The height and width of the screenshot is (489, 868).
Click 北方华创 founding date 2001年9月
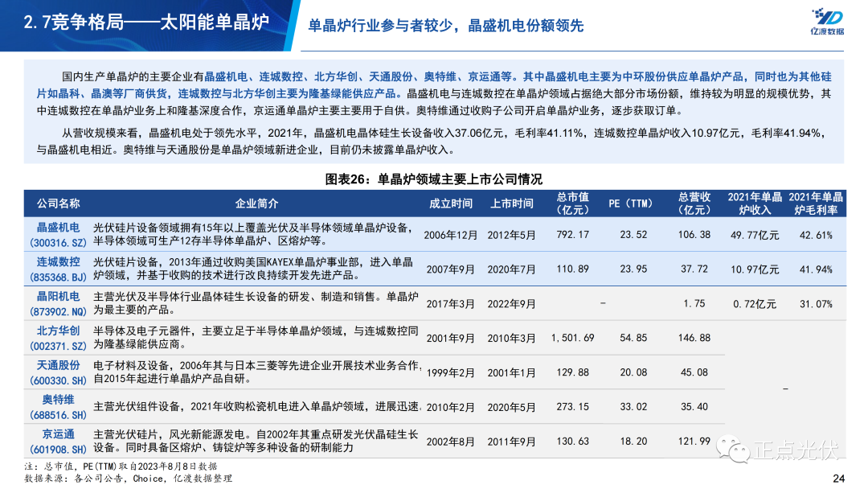(x=451, y=339)
